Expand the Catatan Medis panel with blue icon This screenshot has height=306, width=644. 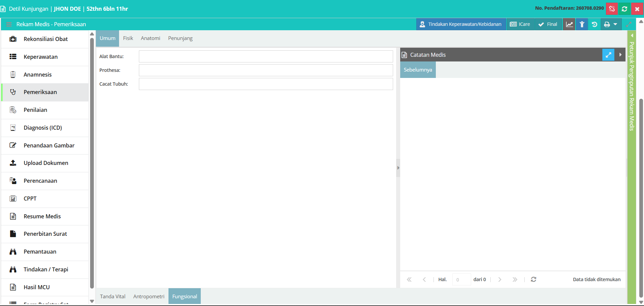[x=608, y=55]
